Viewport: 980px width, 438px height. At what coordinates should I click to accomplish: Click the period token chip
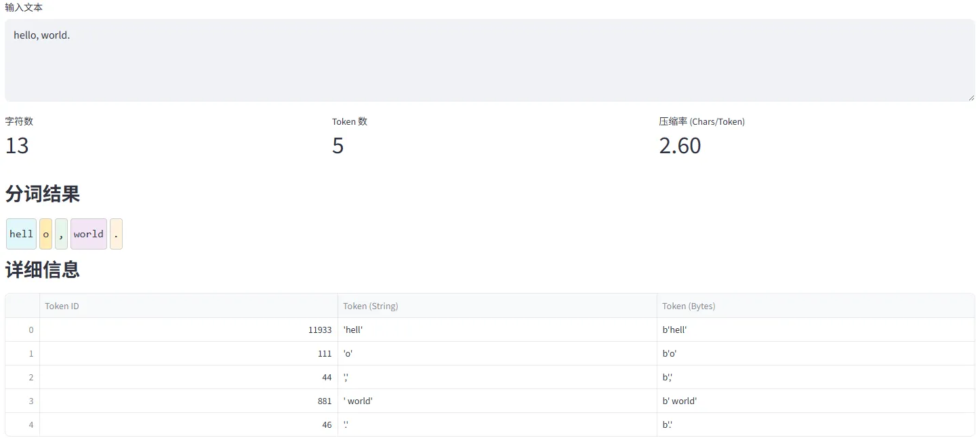(x=116, y=234)
